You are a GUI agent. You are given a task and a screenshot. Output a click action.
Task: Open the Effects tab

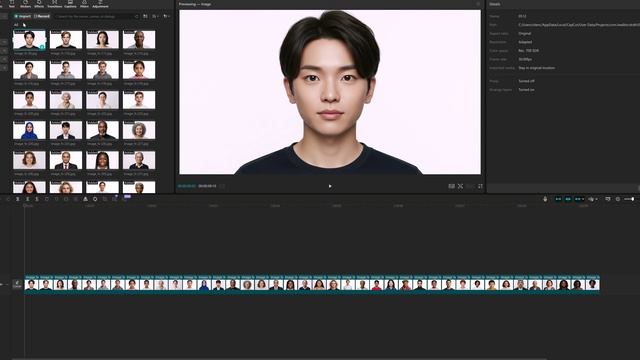(x=39, y=4)
